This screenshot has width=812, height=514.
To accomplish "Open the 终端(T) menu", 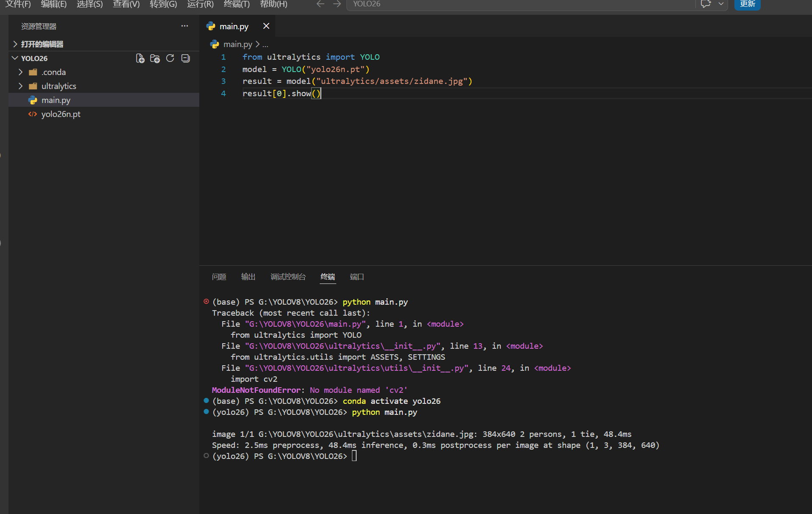I will coord(237,4).
